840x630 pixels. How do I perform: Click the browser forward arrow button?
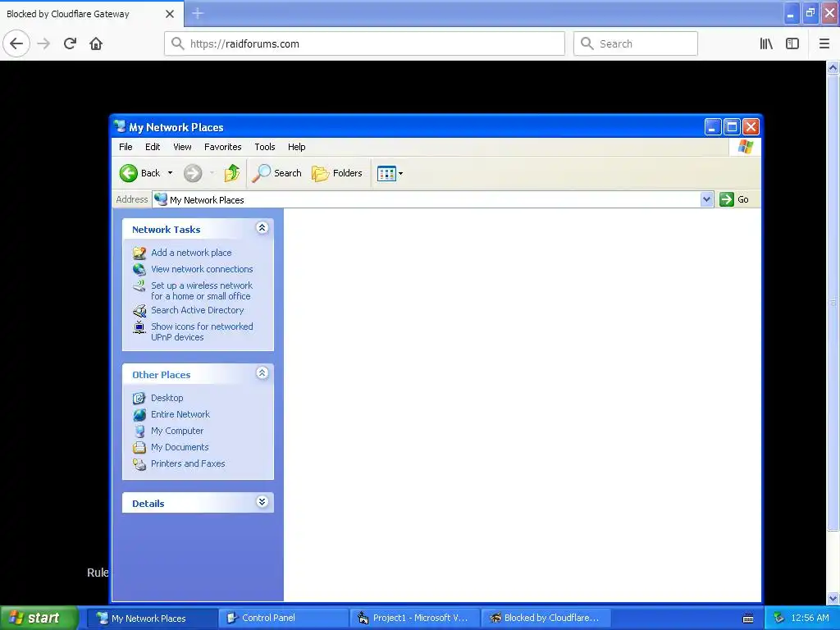tap(44, 43)
